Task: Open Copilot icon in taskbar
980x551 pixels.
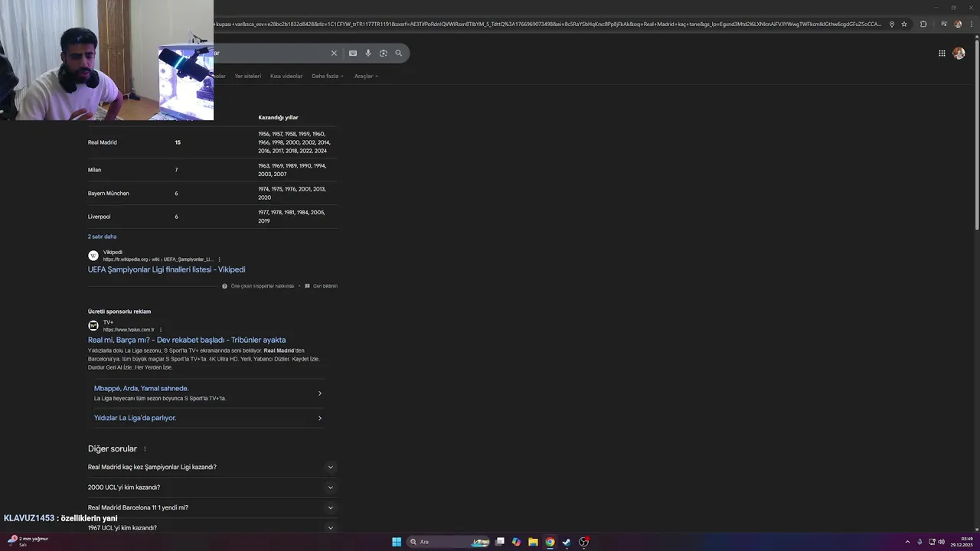Action: coord(516,542)
